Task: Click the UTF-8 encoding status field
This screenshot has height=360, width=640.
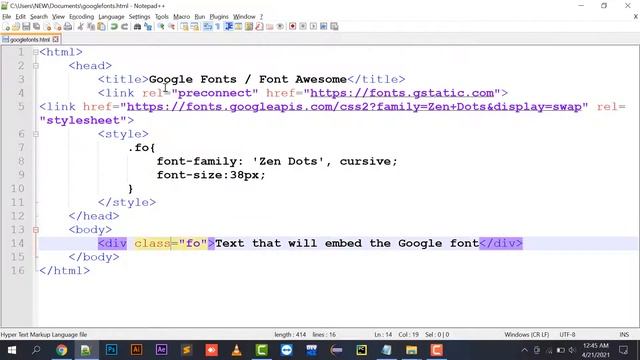Action: point(567,335)
